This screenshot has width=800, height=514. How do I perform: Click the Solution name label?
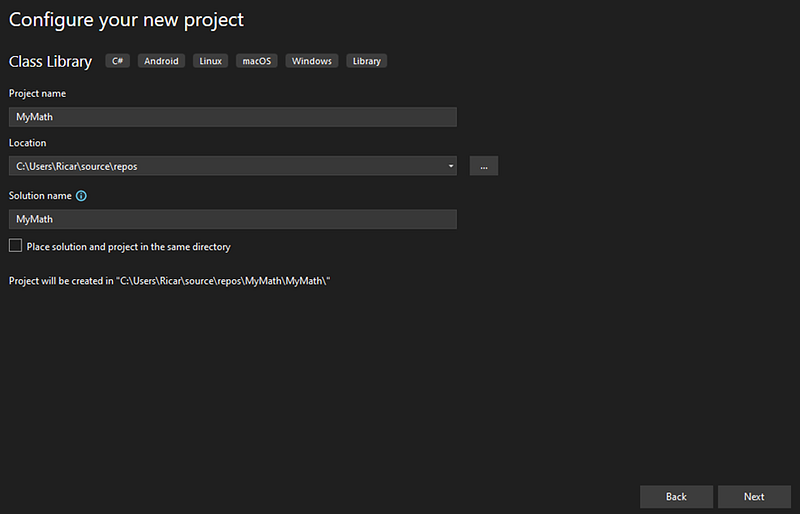(x=40, y=196)
